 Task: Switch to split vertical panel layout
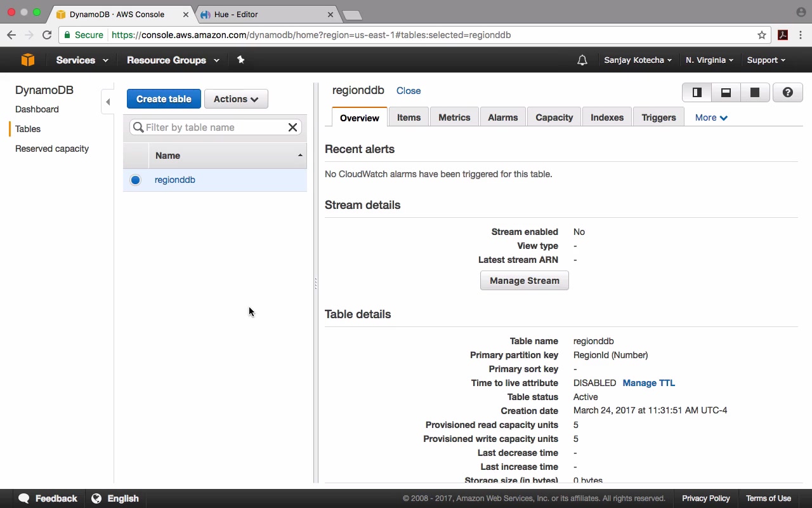697,93
